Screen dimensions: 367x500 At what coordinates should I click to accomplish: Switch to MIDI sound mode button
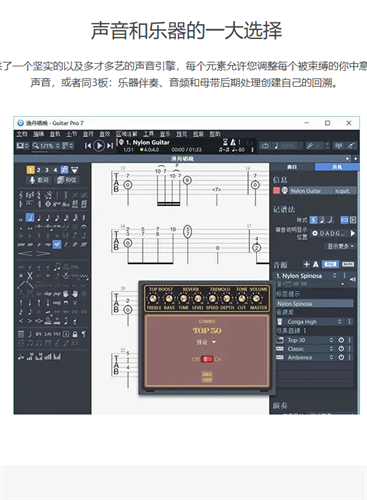pyautogui.click(x=348, y=264)
